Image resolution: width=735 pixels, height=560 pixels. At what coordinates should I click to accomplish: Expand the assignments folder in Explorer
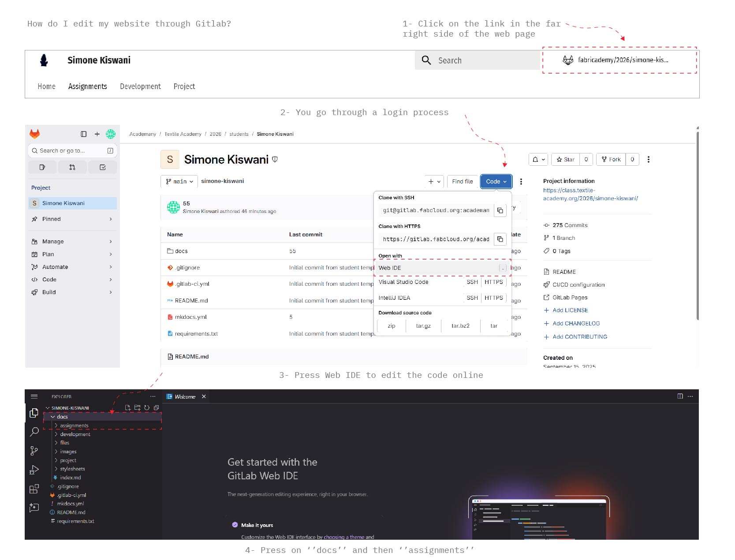pyautogui.click(x=74, y=426)
